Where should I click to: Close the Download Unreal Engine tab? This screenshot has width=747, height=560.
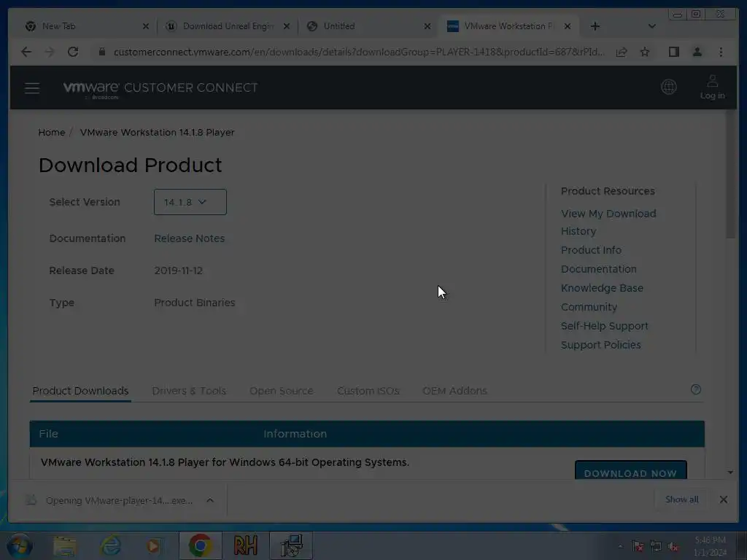pyautogui.click(x=286, y=26)
